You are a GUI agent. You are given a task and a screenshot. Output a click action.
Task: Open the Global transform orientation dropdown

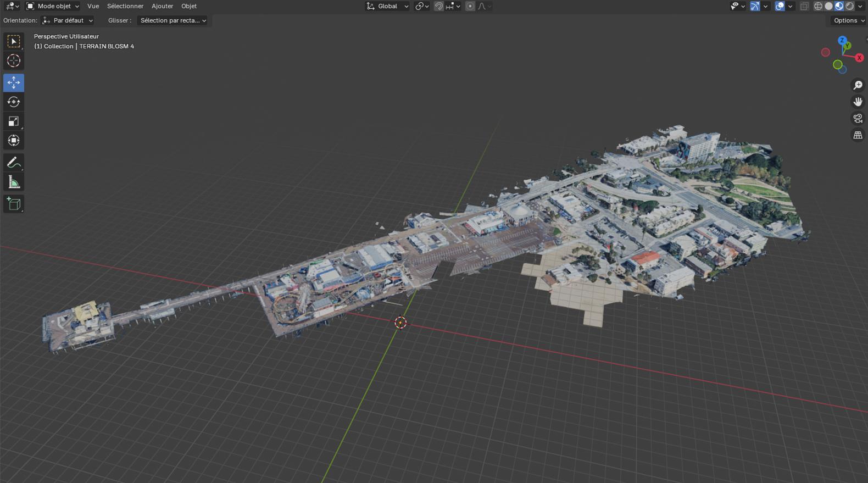click(387, 6)
